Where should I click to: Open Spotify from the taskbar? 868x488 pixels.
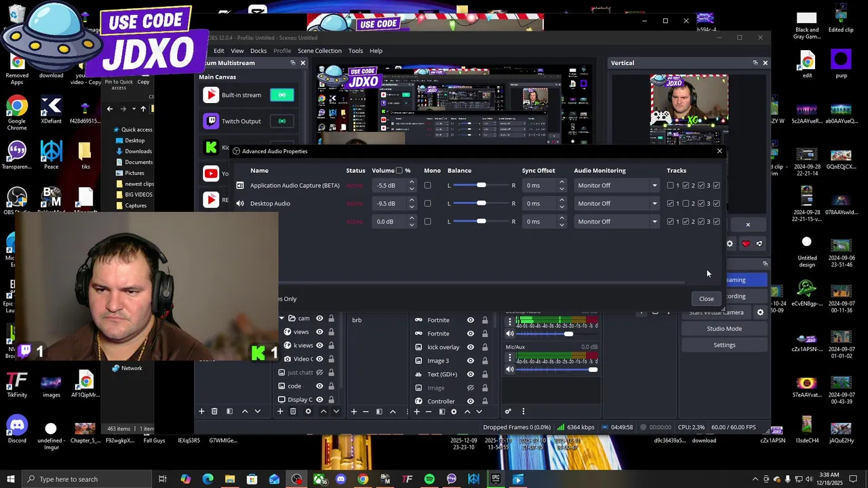429,479
